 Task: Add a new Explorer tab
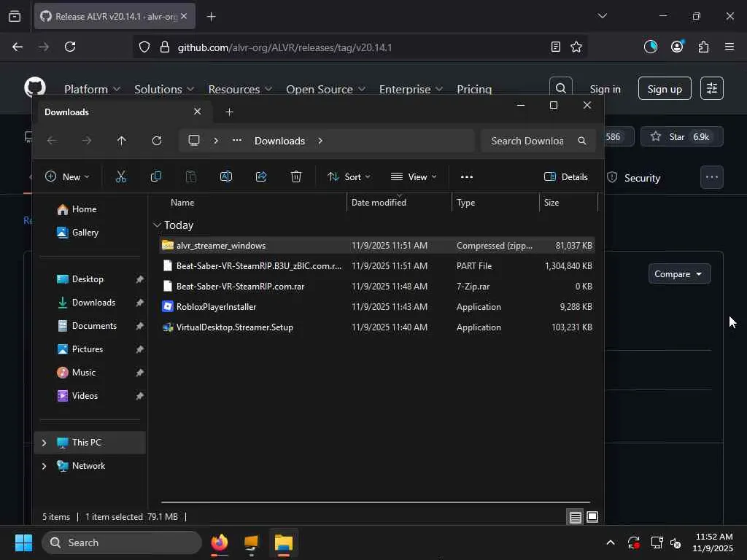229,112
